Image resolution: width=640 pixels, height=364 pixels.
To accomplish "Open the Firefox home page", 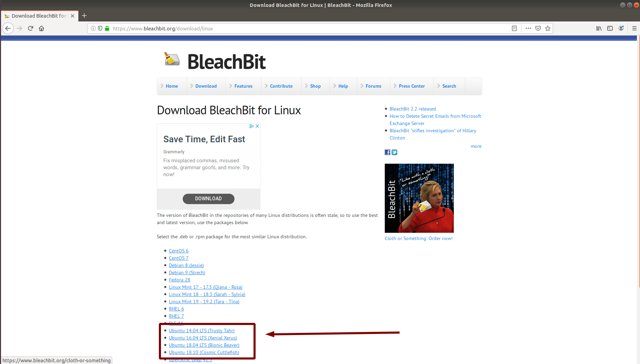I will point(41,28).
